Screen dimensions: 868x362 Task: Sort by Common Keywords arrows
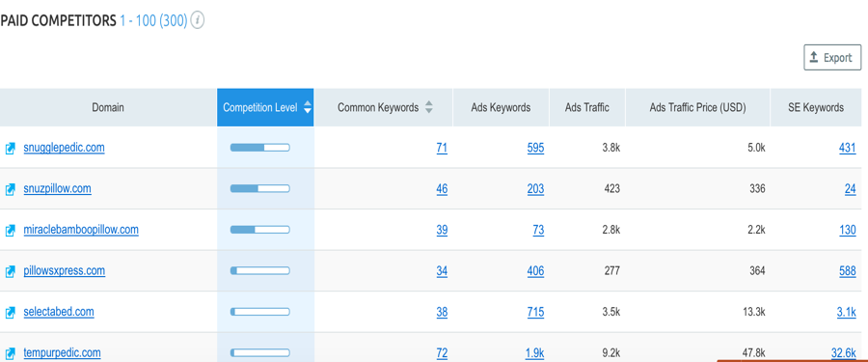428,107
